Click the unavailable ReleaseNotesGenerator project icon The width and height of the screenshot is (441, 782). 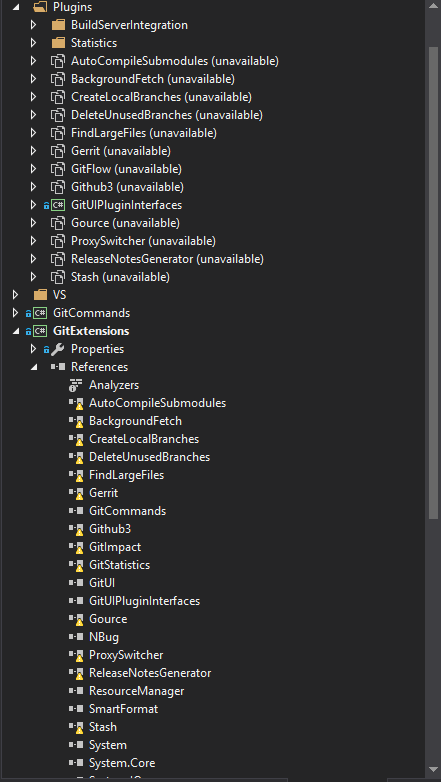[x=58, y=259]
